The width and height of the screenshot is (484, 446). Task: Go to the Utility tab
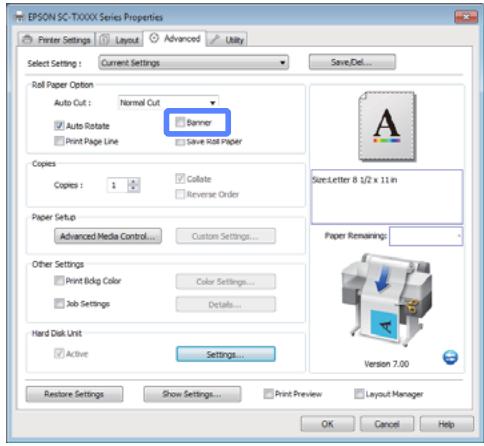coord(227,40)
